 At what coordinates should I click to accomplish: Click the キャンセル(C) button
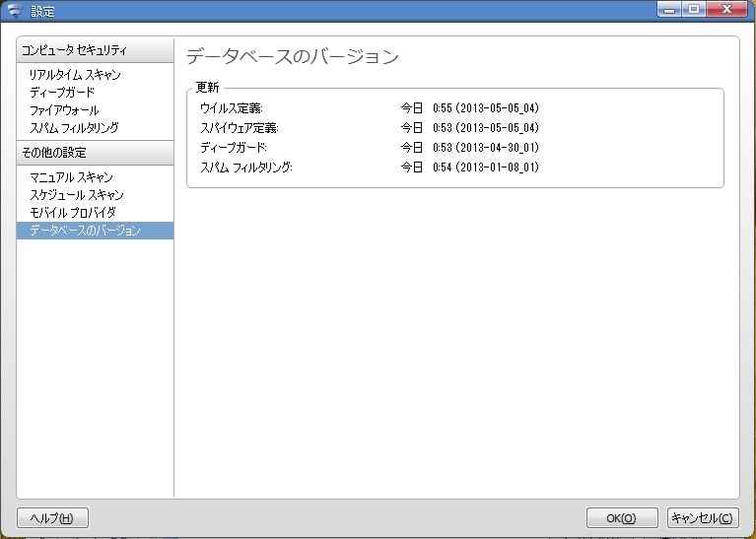(x=703, y=518)
